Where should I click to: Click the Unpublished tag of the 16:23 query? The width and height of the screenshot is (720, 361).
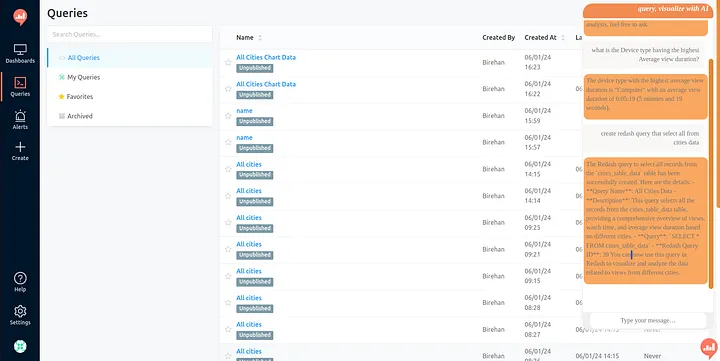(255, 68)
